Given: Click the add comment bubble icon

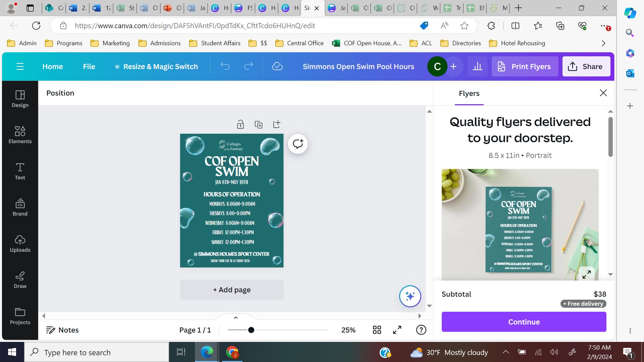Looking at the screenshot, I should click(298, 144).
